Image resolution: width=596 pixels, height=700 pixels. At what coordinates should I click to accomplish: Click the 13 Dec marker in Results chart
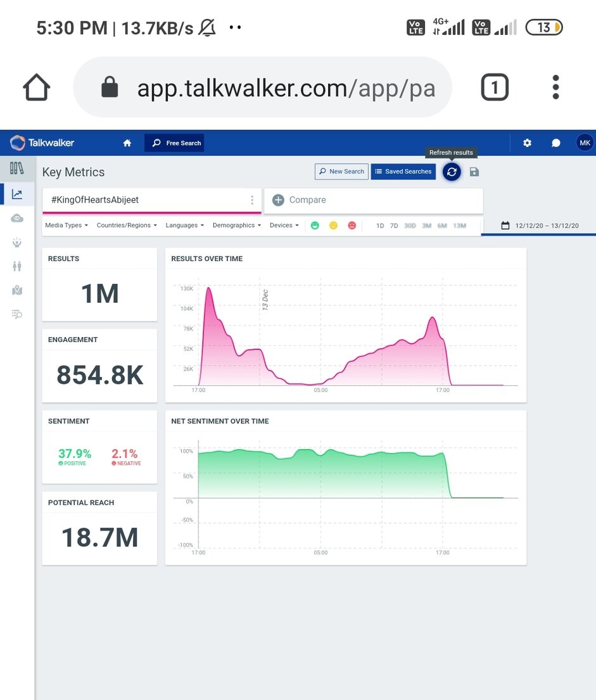(265, 300)
